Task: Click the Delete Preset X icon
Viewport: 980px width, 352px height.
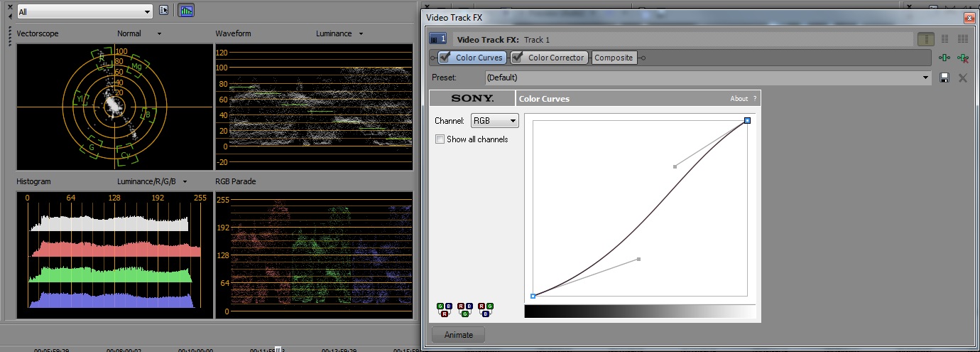Action: (x=963, y=78)
